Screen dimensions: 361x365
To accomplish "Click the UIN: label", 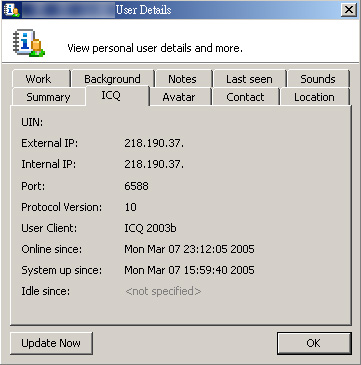I will click(x=32, y=123).
